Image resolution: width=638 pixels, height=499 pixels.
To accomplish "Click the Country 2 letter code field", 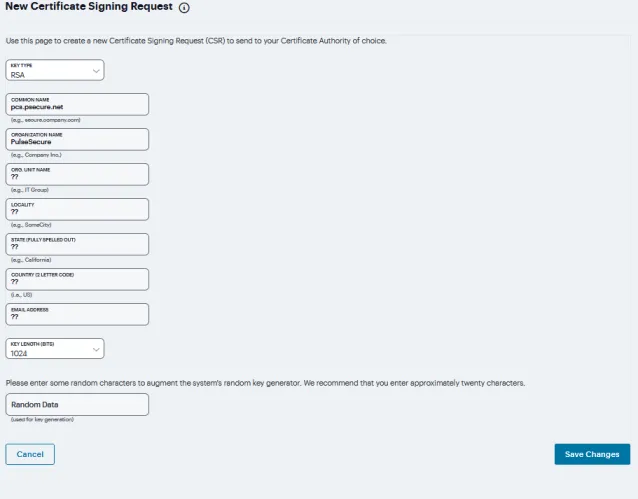I will [77, 279].
